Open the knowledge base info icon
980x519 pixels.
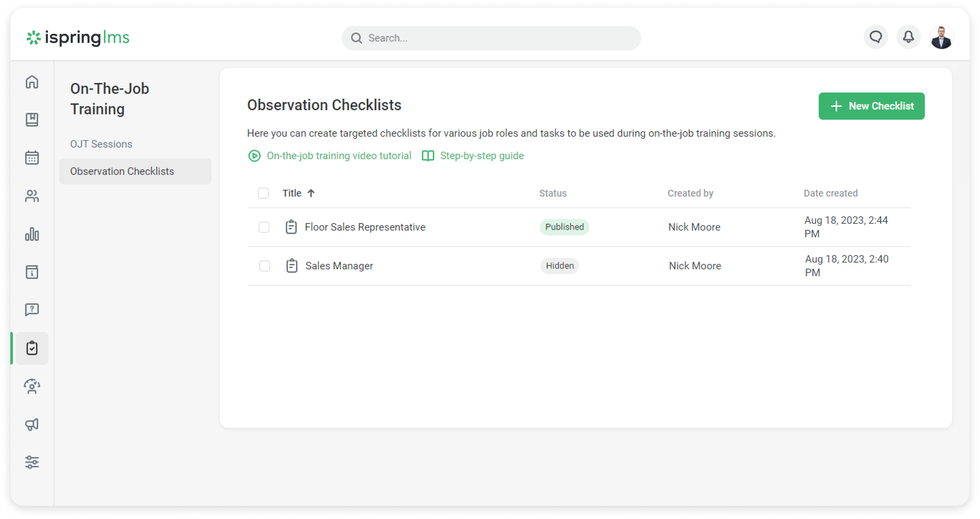32,272
